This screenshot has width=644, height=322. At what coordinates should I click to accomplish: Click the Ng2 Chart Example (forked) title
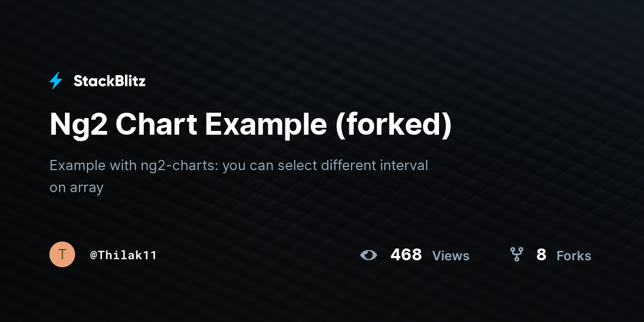tap(251, 125)
